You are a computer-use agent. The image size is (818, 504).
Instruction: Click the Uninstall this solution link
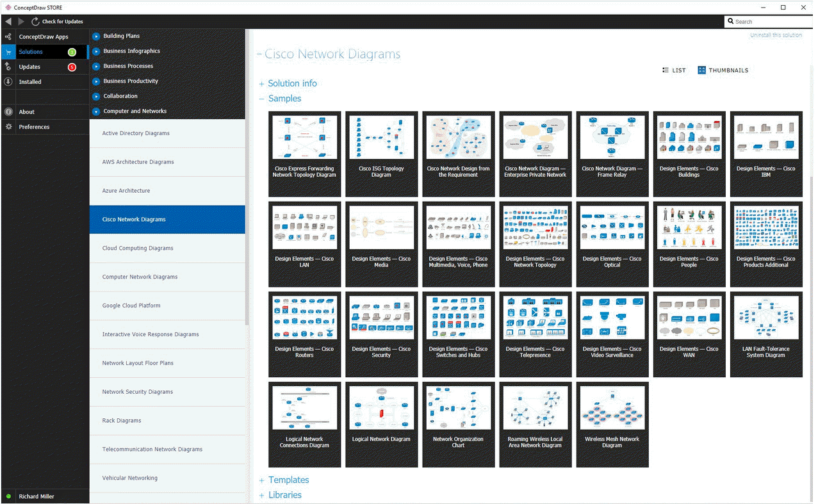pyautogui.click(x=776, y=35)
